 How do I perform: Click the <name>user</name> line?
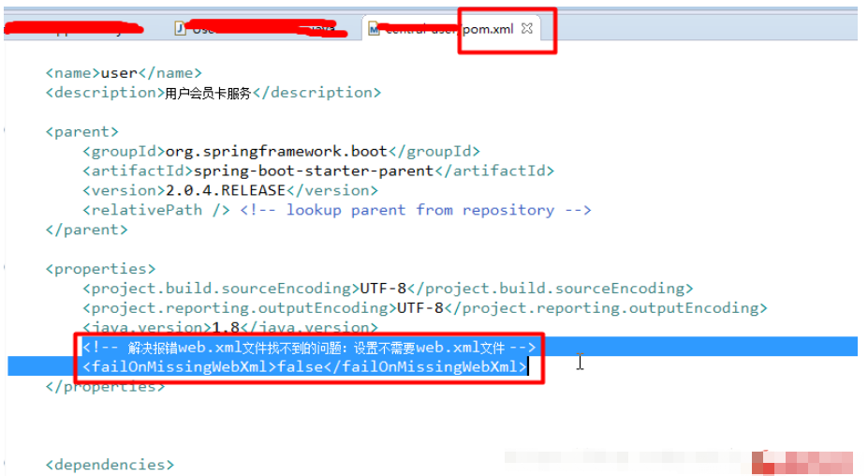[124, 73]
